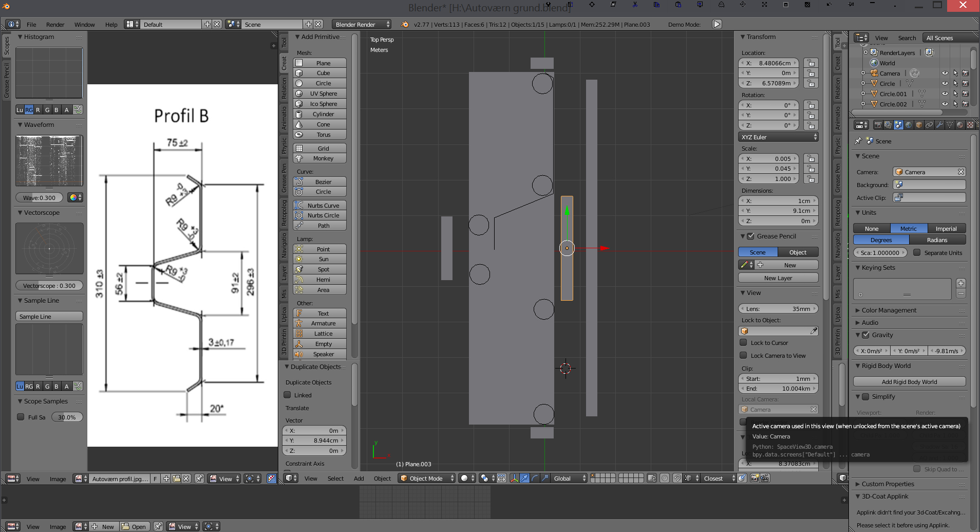This screenshot has height=532, width=980.
Task: Expand the Custom Properties panel
Action: [x=888, y=484]
